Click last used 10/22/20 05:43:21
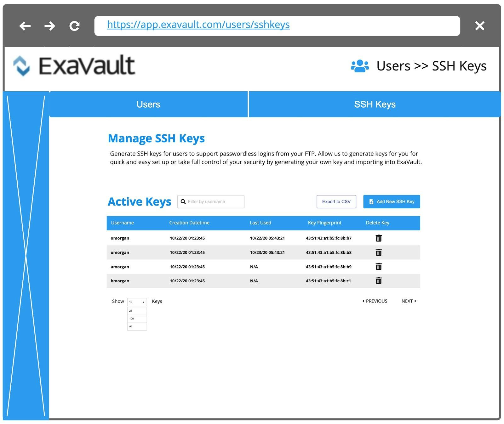Image resolution: width=504 pixels, height=424 pixels. coord(267,238)
